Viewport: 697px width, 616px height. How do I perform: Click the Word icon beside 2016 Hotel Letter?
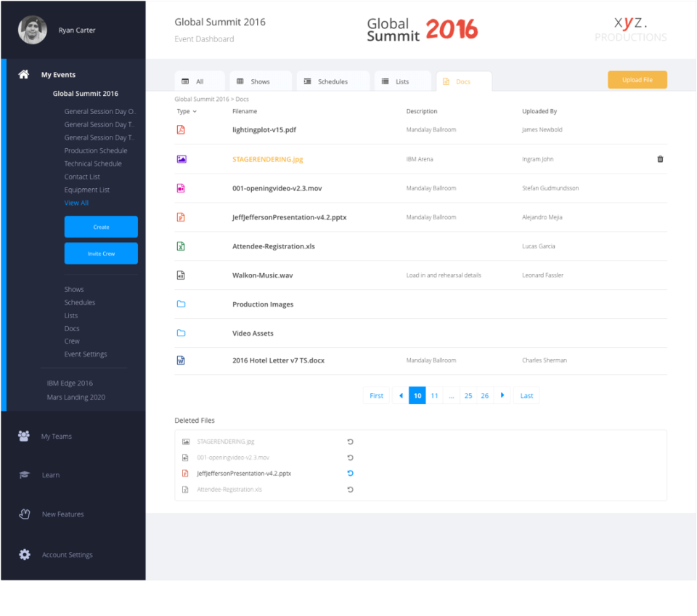click(181, 360)
